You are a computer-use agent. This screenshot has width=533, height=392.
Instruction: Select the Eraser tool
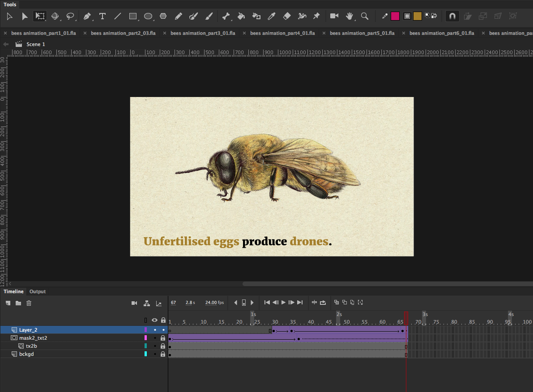[287, 16]
